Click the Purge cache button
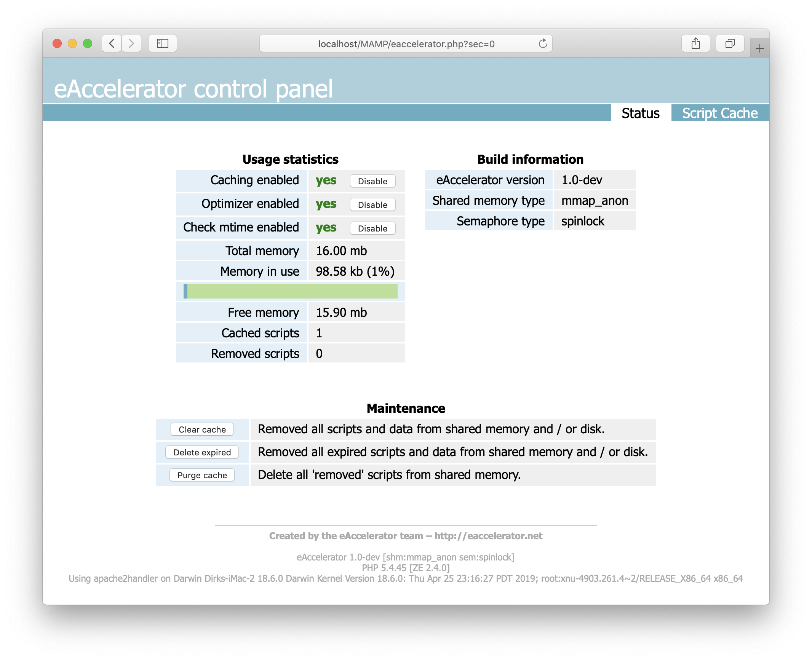Viewport: 812px width, 661px height. [x=201, y=475]
